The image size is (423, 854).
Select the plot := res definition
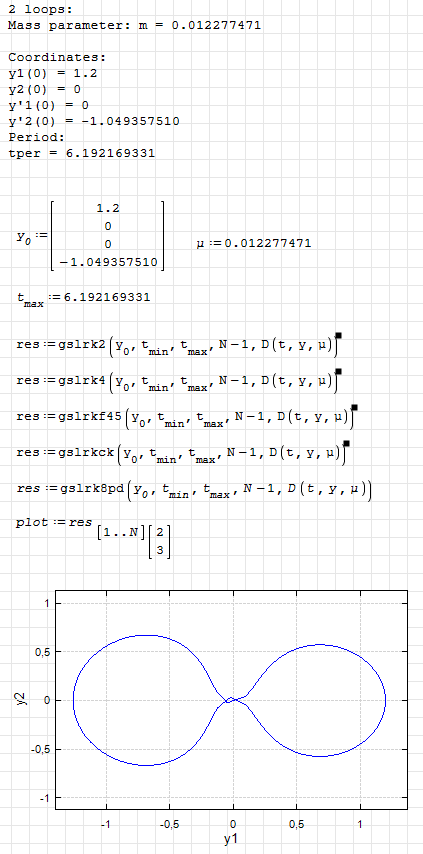pyautogui.click(x=93, y=538)
